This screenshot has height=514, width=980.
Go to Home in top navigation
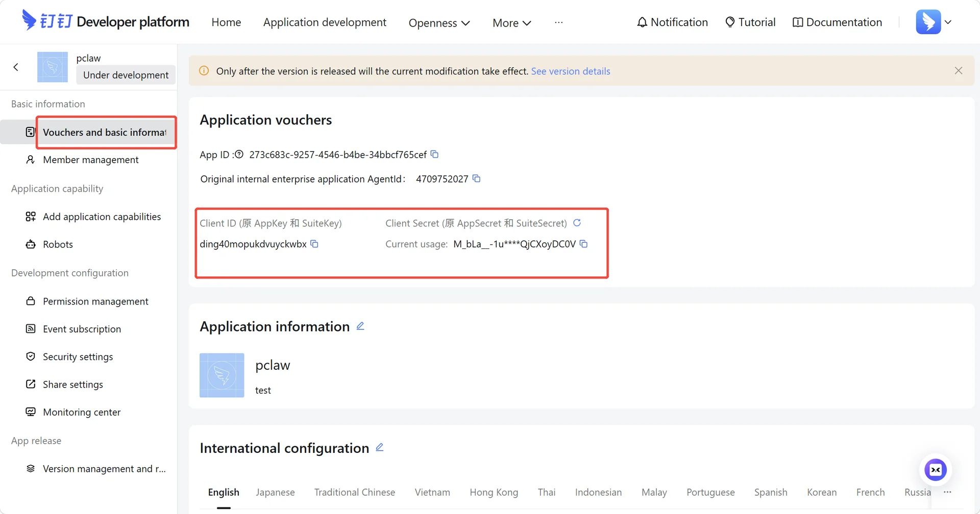(x=226, y=22)
